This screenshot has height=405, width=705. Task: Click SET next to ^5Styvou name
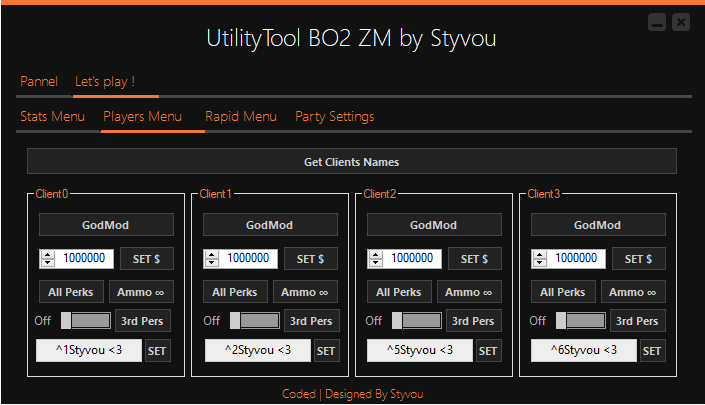[x=488, y=351]
